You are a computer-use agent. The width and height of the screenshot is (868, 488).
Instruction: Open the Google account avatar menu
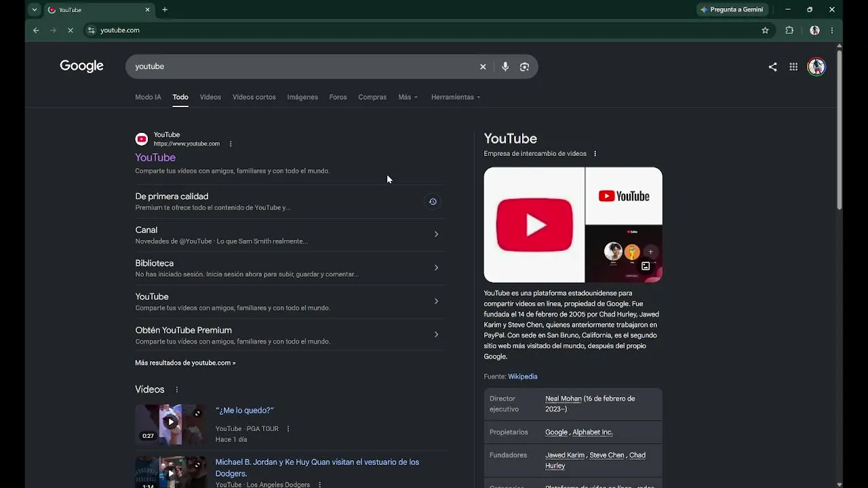coord(816,66)
